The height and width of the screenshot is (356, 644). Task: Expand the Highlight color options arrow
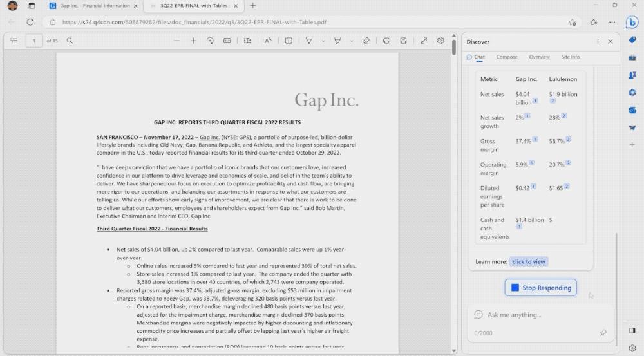coord(351,41)
